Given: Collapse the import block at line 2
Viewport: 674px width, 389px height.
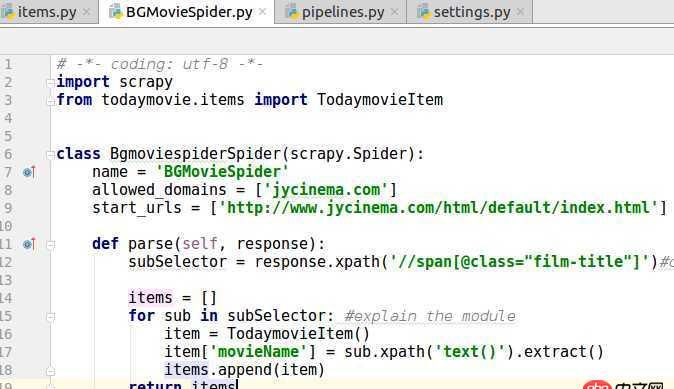Looking at the screenshot, I should point(50,82).
